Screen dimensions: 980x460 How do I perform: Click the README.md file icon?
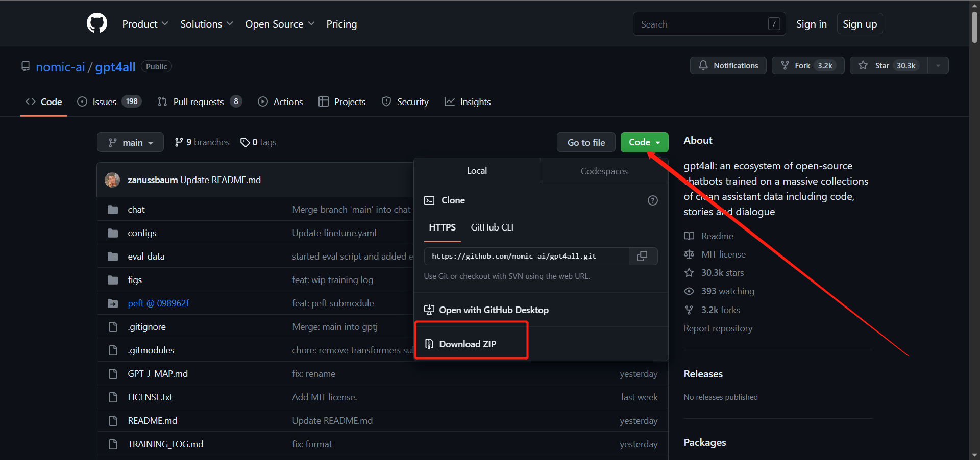click(x=113, y=421)
